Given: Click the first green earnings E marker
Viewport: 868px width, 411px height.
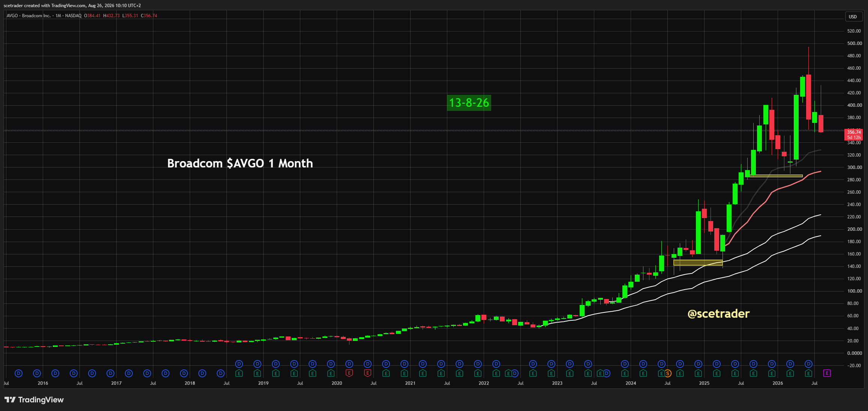Looking at the screenshot, I should pyautogui.click(x=239, y=373).
